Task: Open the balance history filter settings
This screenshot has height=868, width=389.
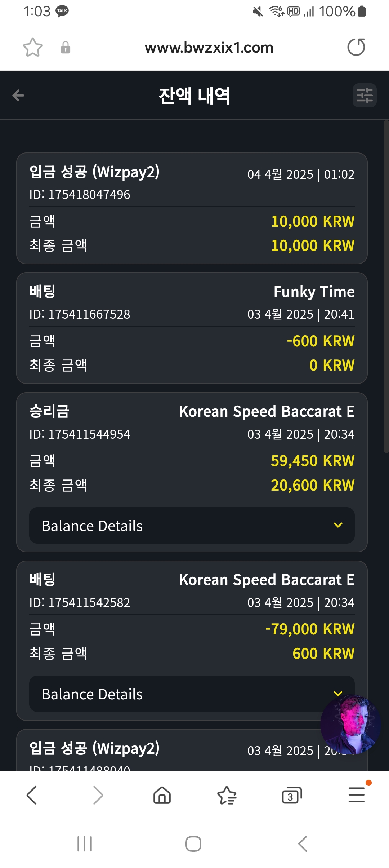Action: coord(365,96)
